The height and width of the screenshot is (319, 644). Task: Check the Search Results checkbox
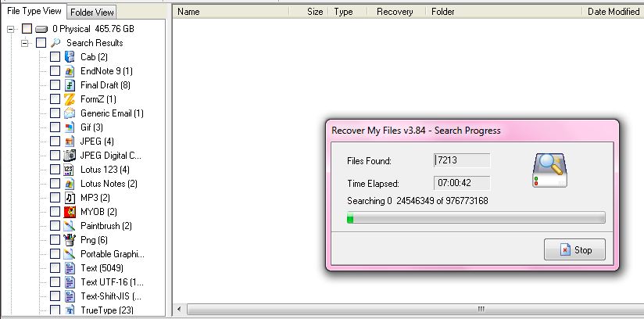click(41, 43)
